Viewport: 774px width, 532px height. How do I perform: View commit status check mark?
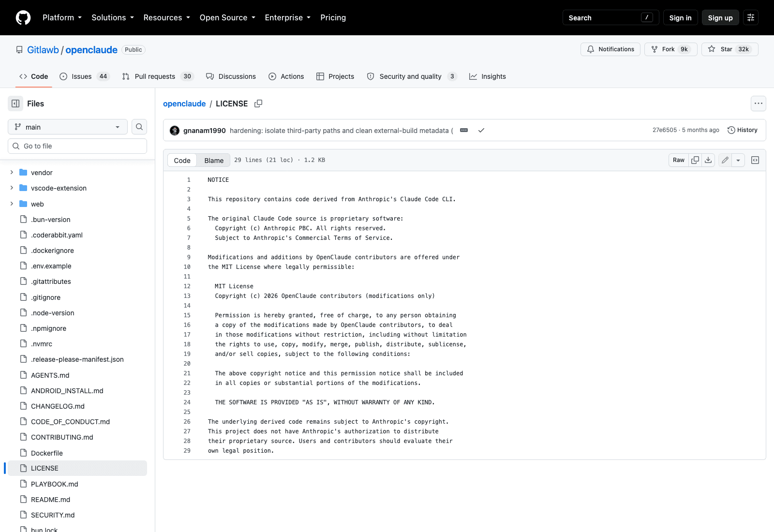click(481, 130)
